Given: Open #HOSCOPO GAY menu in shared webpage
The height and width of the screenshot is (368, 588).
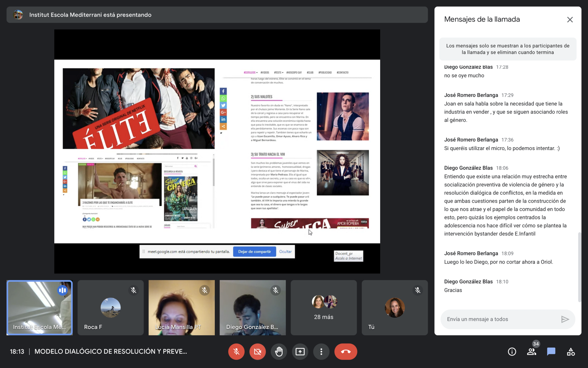Looking at the screenshot, I should [x=294, y=72].
